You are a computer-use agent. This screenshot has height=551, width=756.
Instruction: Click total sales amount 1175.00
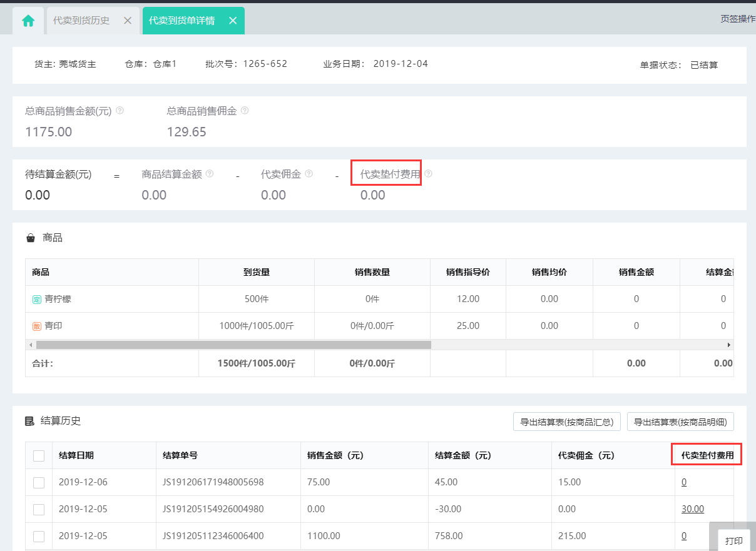49,132
